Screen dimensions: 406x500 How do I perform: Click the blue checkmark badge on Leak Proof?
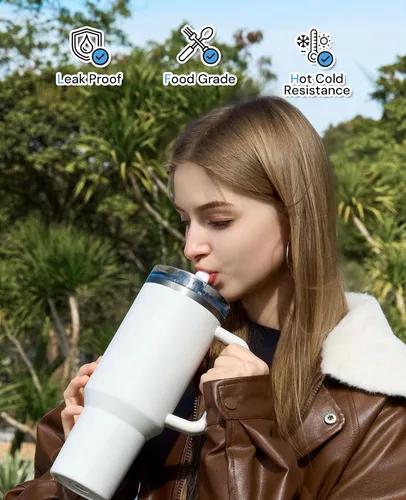click(101, 57)
